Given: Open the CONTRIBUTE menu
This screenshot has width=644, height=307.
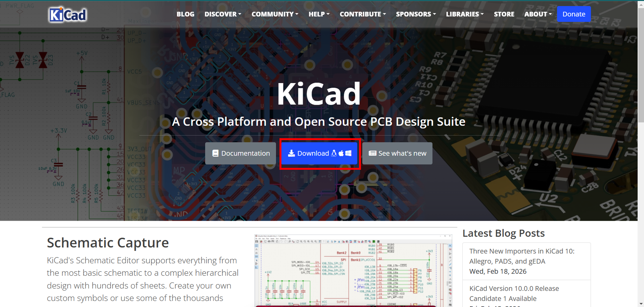Looking at the screenshot, I should [x=363, y=14].
